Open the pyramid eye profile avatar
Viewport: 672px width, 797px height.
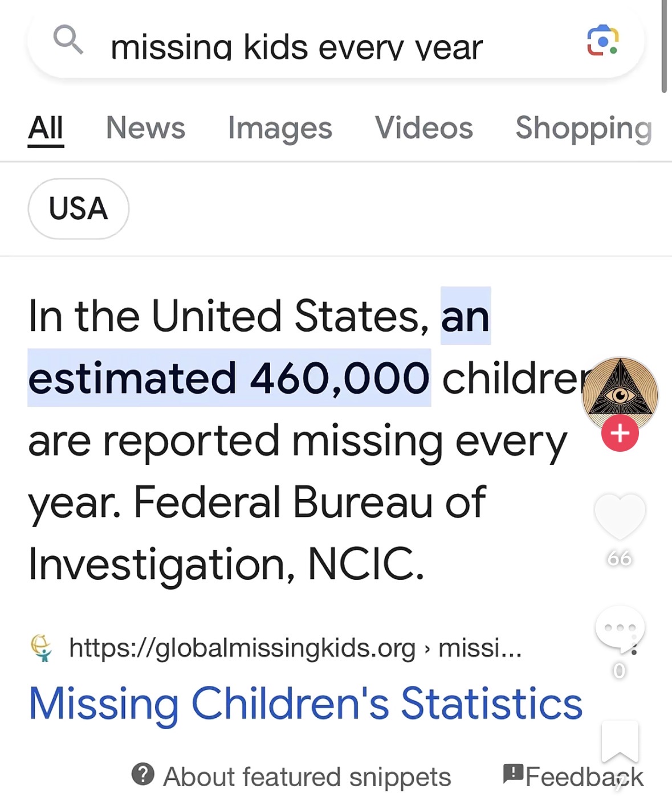coord(620,394)
